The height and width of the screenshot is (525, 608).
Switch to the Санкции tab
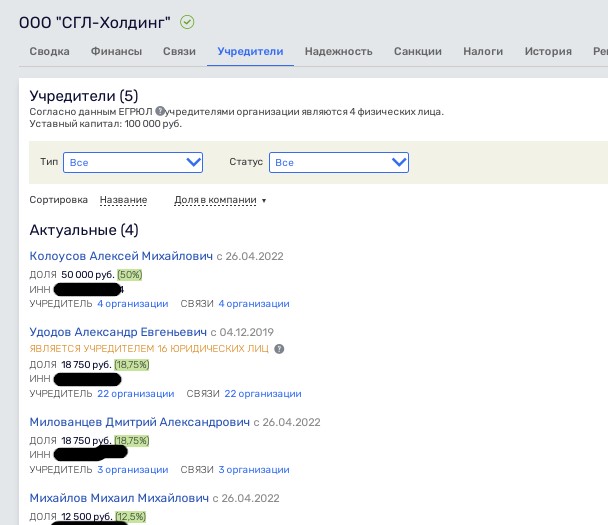click(x=418, y=52)
